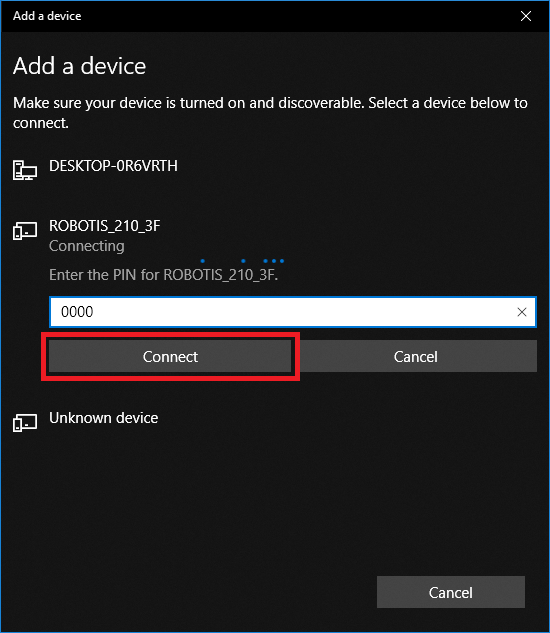Click the ROBOTIS_210_3F device icon

(25, 231)
